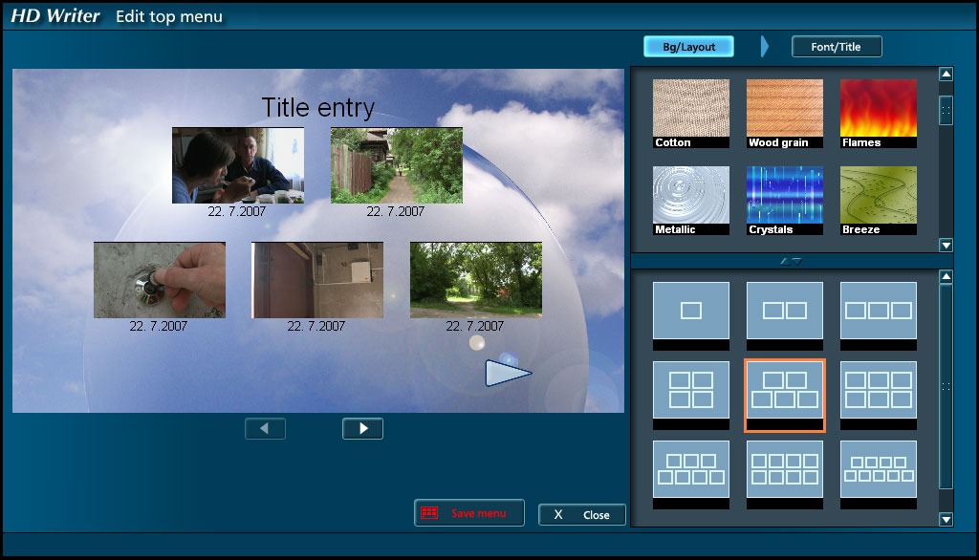Go to previous menu page
The image size is (979, 560).
click(x=266, y=428)
